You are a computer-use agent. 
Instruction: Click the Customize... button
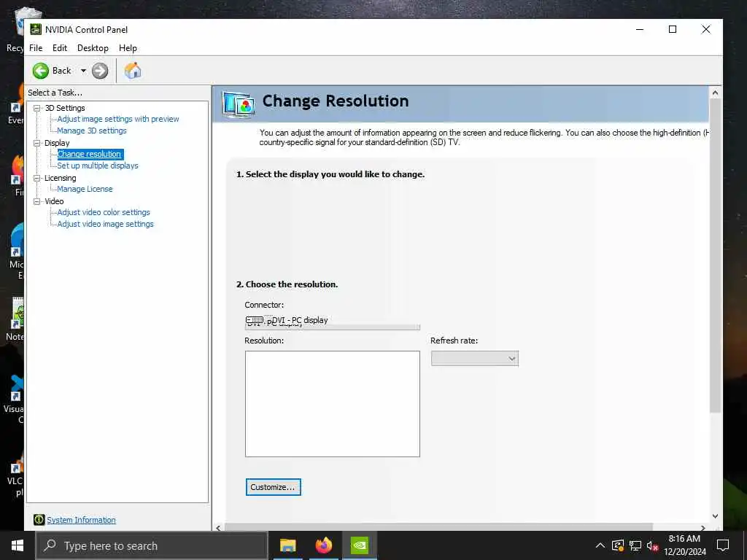point(274,487)
